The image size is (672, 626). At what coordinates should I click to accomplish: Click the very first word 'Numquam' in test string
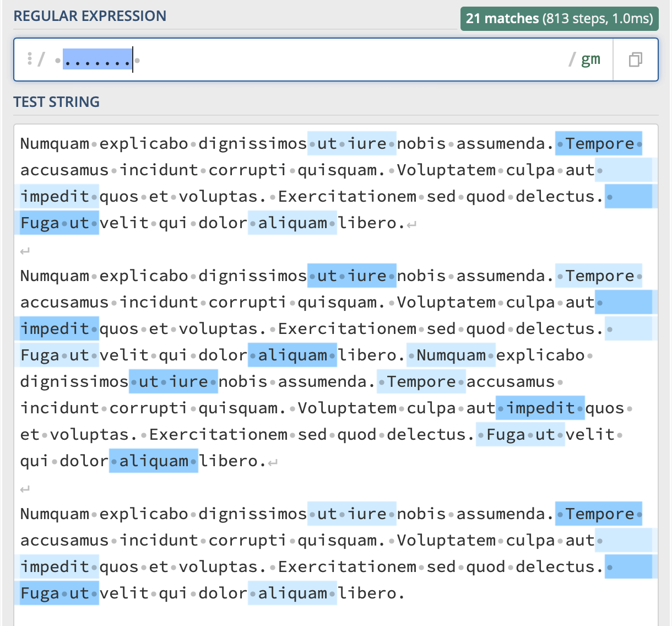coord(55,144)
